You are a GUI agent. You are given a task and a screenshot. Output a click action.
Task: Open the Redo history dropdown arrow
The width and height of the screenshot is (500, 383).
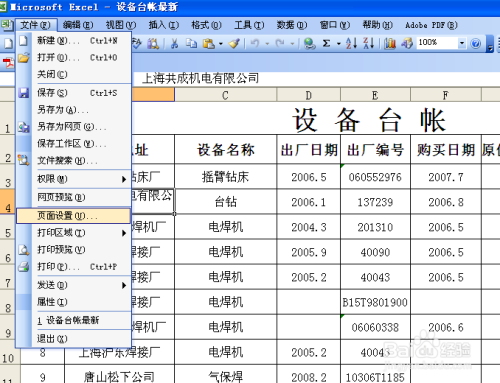pyautogui.click(x=292, y=43)
